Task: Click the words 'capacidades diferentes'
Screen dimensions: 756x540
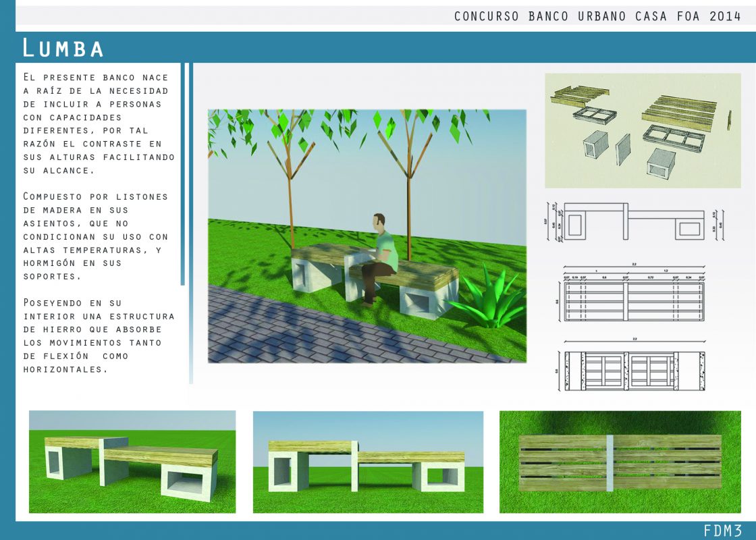Action: coord(86,124)
